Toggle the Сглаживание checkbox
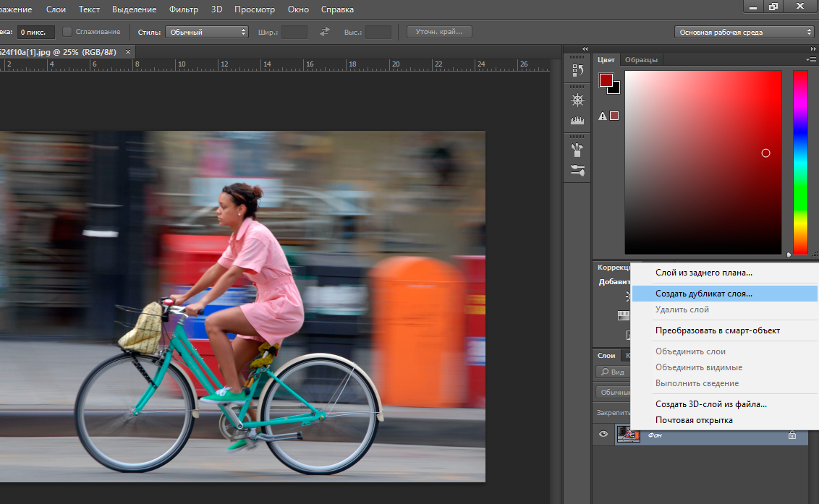This screenshot has width=819, height=504. pos(67,32)
